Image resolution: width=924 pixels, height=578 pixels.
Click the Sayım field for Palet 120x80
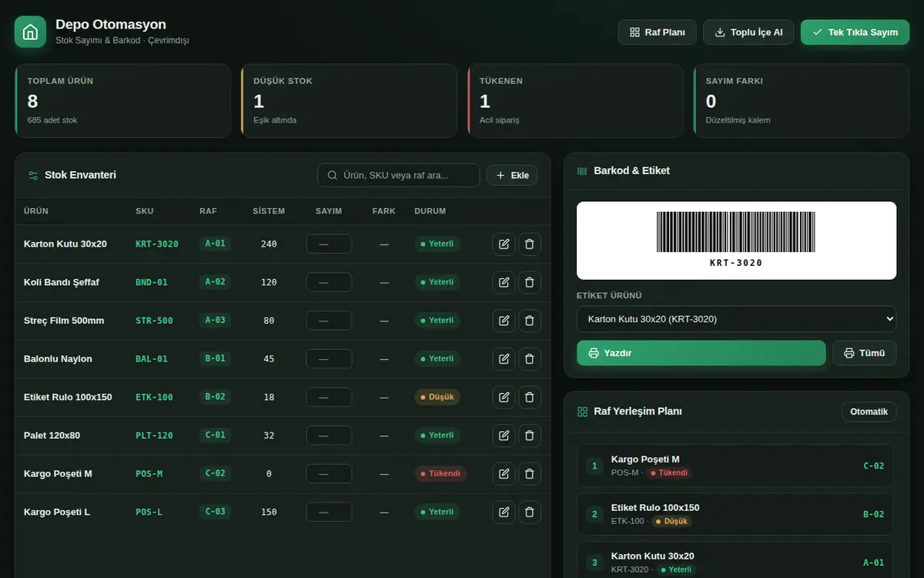point(329,435)
